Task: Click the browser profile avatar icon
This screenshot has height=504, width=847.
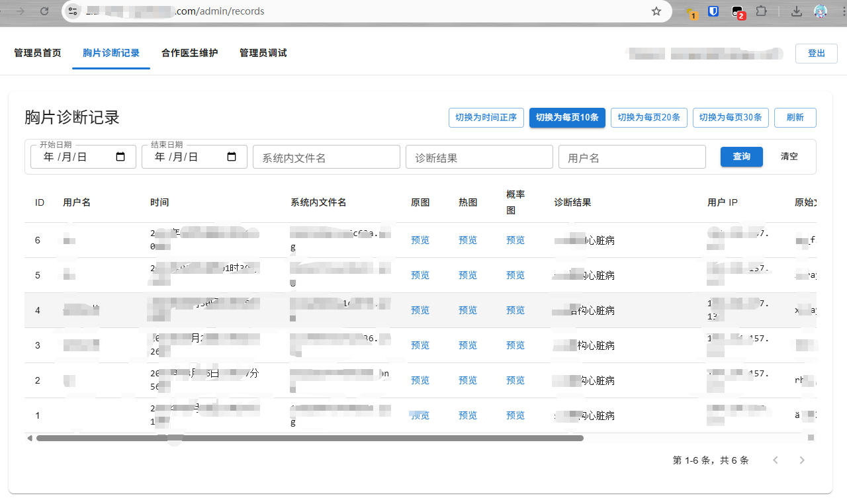Action: (820, 11)
